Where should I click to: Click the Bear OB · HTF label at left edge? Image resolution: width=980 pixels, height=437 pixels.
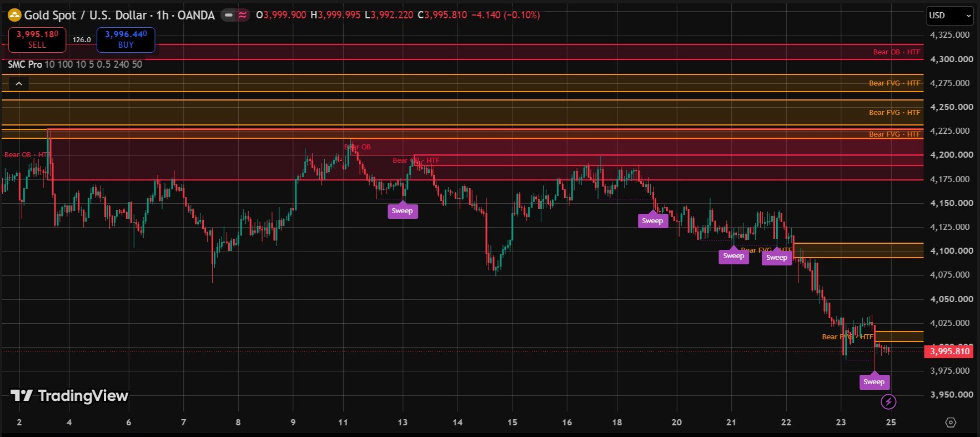click(x=27, y=155)
